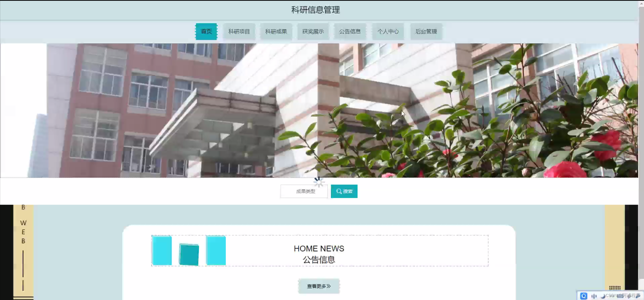Click the blue Q app icon in system tray
644x300 pixels.
tap(584, 296)
